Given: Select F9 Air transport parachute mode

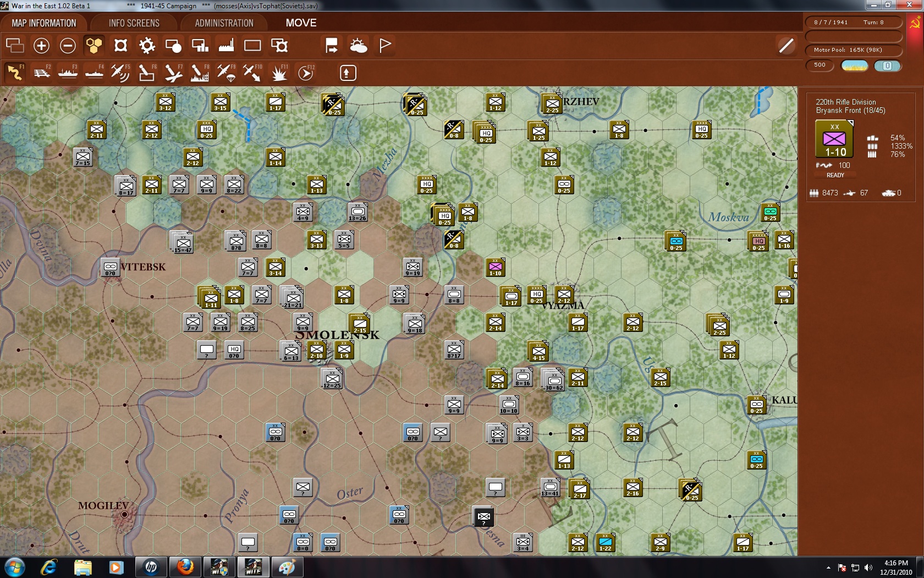Looking at the screenshot, I should coord(226,73).
